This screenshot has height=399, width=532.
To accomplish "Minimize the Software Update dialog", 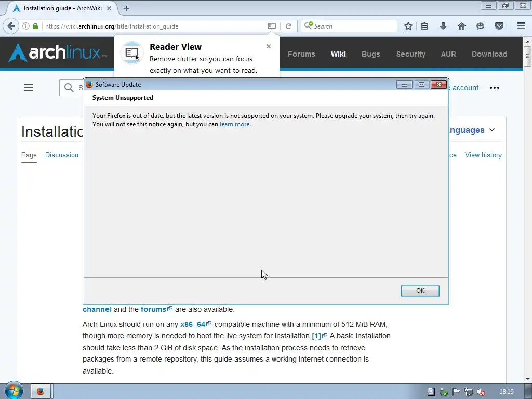I will (x=404, y=85).
